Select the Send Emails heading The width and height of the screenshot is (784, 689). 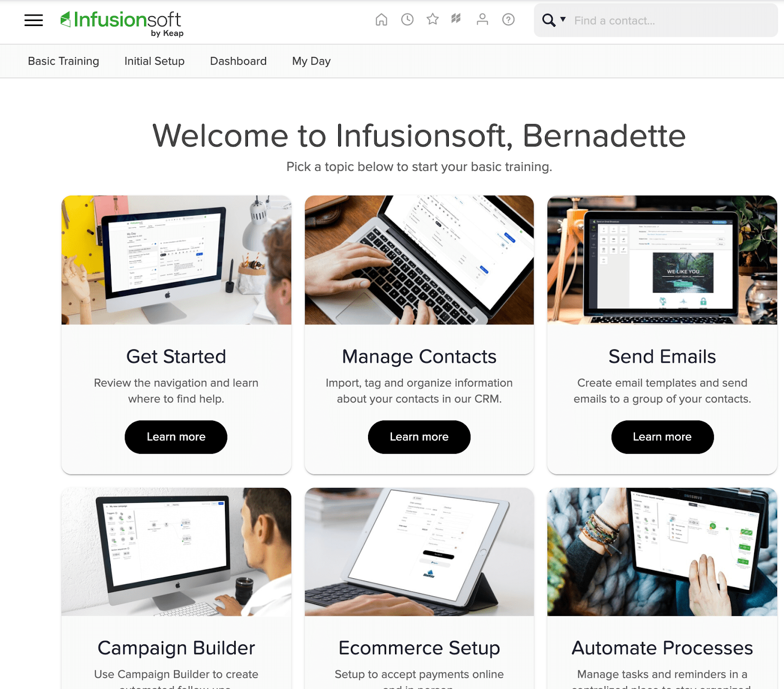[x=662, y=357]
